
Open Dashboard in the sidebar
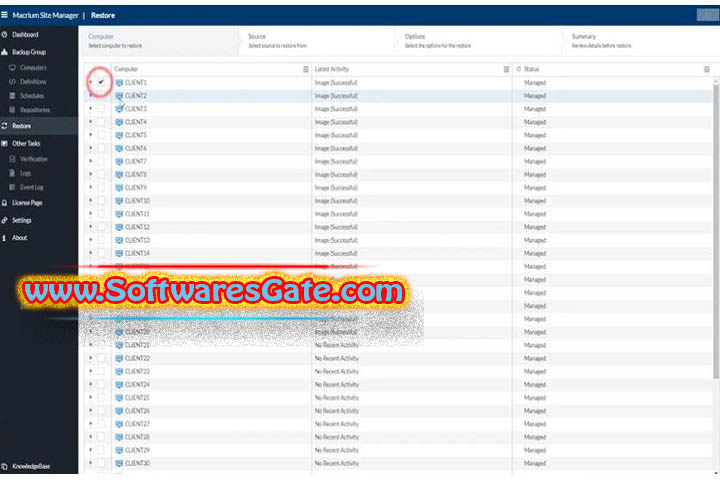pyautogui.click(x=25, y=34)
